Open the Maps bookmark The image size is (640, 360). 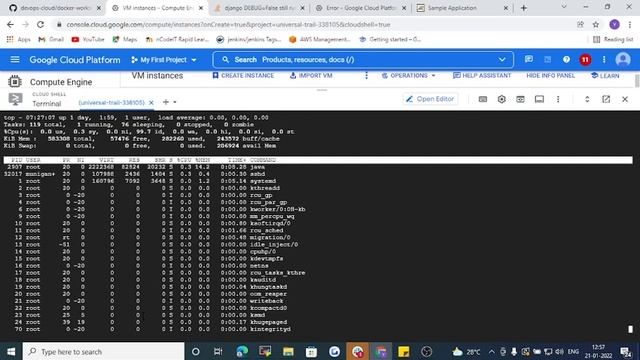124,40
